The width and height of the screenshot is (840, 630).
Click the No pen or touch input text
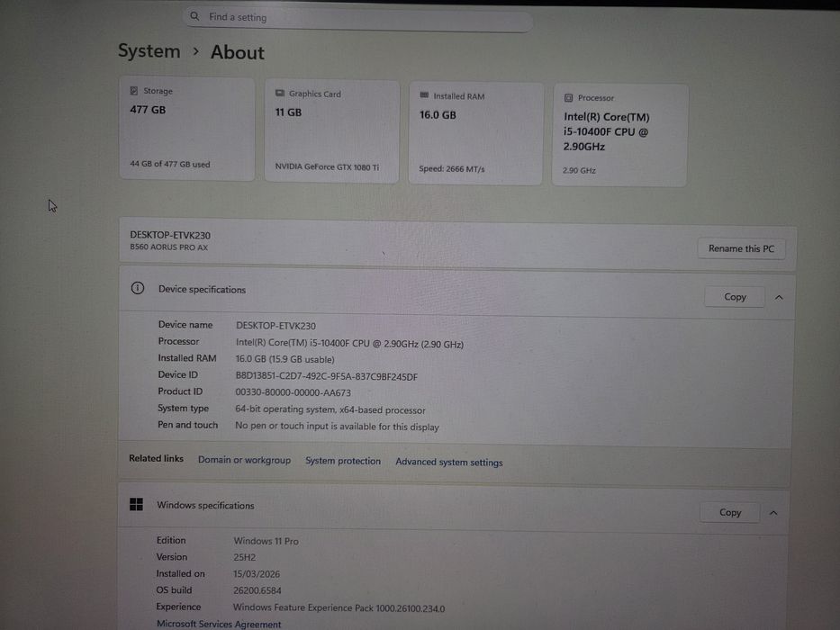[337, 427]
